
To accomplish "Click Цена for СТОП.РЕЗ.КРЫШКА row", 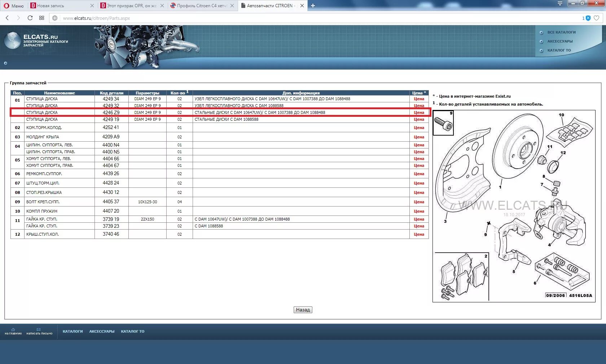I will click(x=419, y=192).
